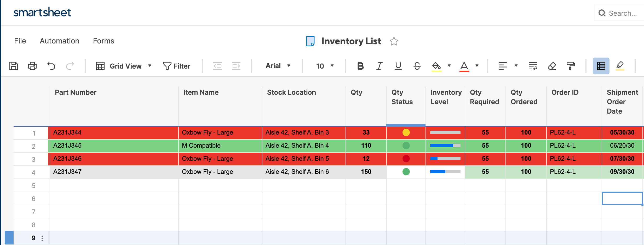Select row number 4
Screen dimensions: 644x245
point(33,172)
